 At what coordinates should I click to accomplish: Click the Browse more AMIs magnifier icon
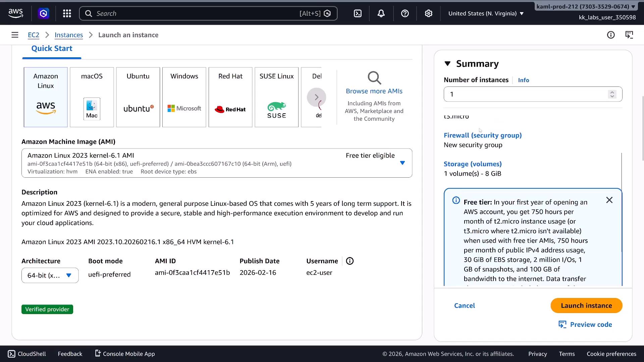point(374,78)
